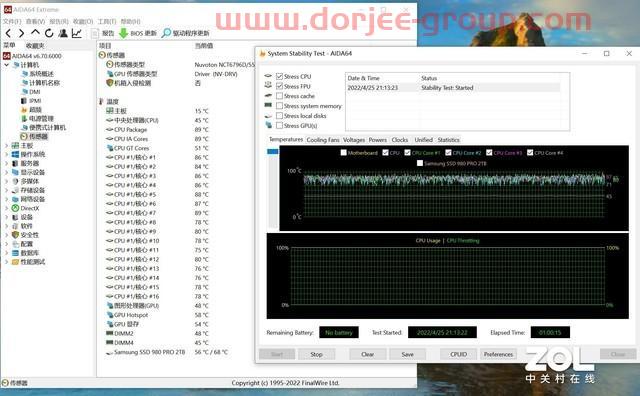Select 计算机名称 in the tree
The height and width of the screenshot is (396, 640).
pyautogui.click(x=44, y=83)
